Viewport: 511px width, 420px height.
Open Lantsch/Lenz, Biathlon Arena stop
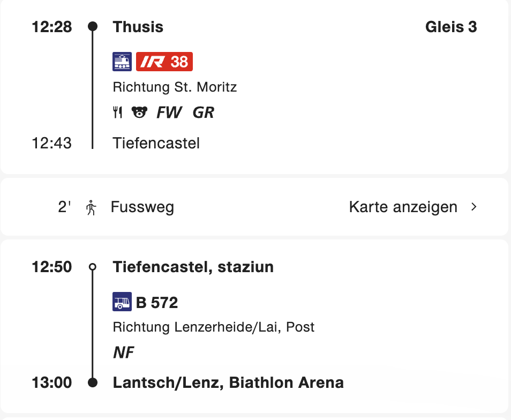pos(228,382)
